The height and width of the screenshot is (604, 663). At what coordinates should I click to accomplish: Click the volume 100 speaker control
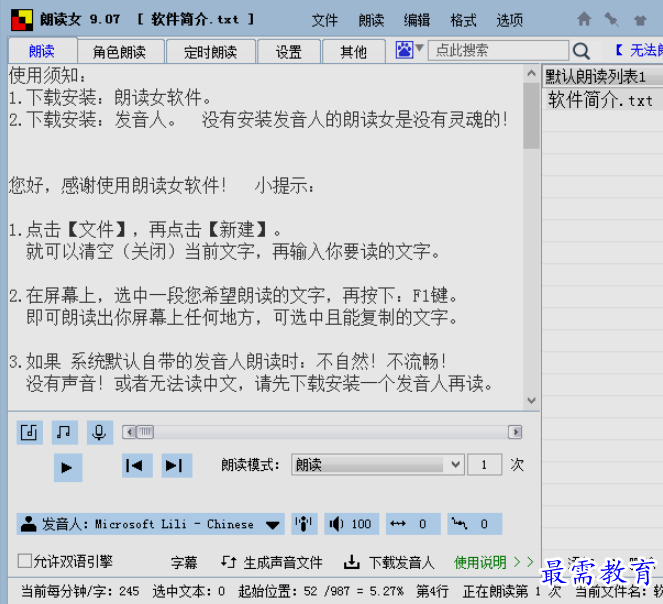(351, 524)
